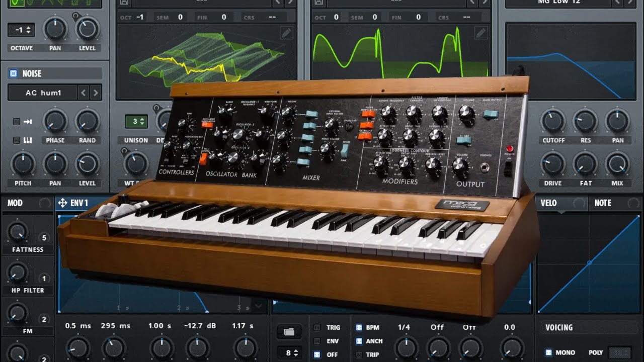Enable LFO TRIP triplet option
This screenshot has height=362, width=644.
click(x=359, y=354)
